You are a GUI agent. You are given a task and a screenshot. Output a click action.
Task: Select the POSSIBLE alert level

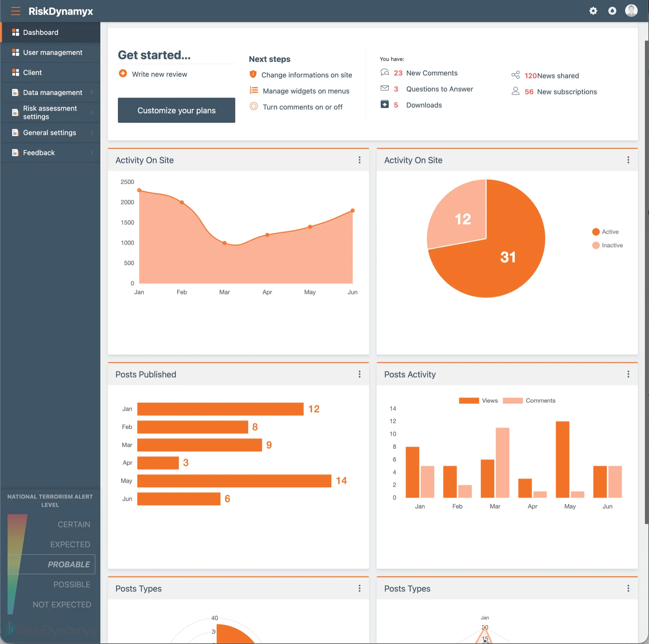pyautogui.click(x=72, y=585)
